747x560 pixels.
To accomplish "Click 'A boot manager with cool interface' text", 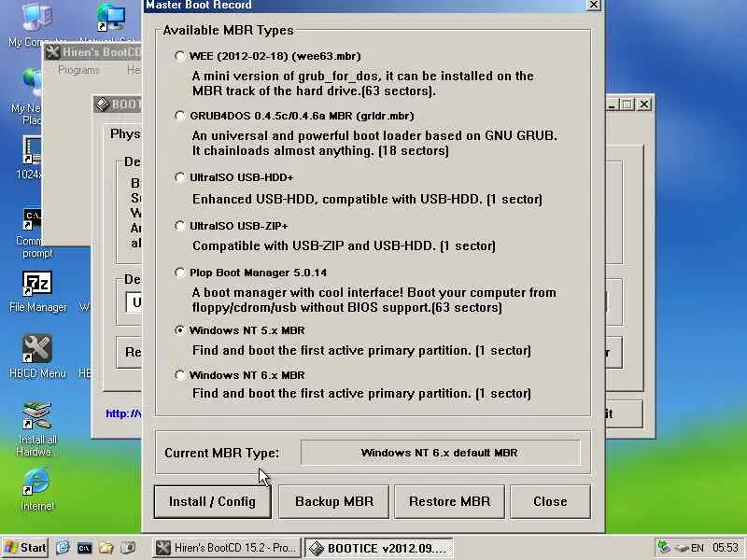I will [374, 300].
